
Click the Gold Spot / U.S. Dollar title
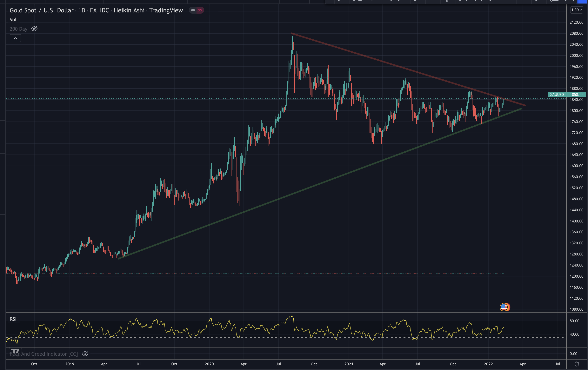[x=42, y=10]
